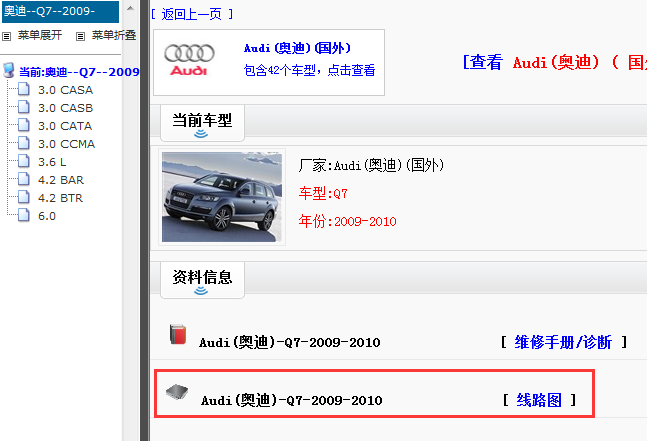Click the red 查看 Audi(奥迪) heading link
This screenshot has height=441, width=647.
[555, 63]
